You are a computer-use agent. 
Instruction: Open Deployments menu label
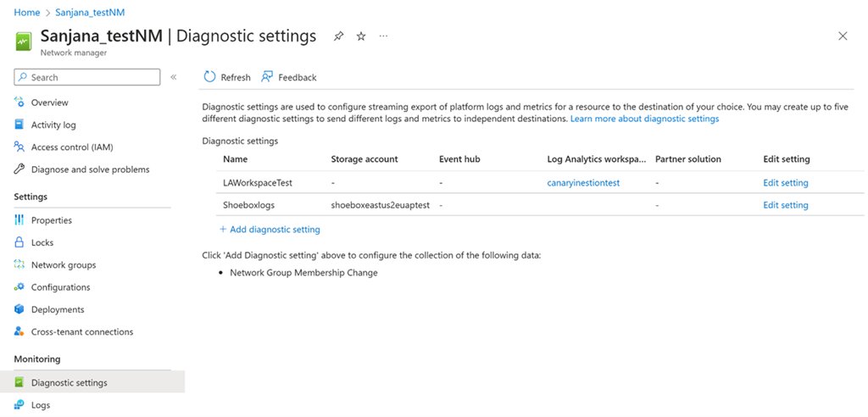coord(58,309)
